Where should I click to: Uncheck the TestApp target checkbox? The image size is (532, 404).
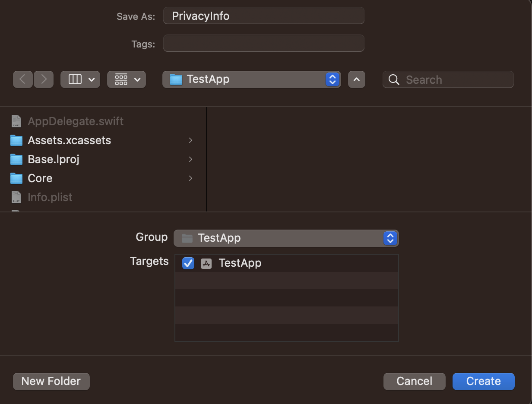tap(188, 263)
